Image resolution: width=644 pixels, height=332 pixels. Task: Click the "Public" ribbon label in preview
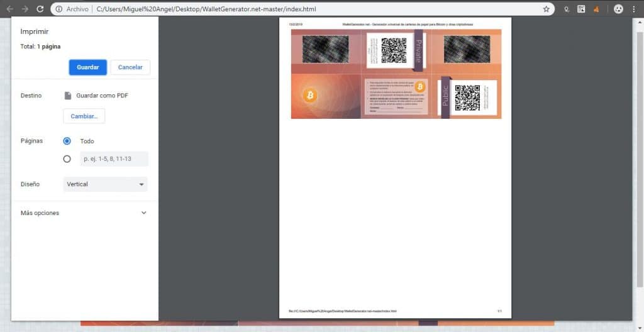445,96
